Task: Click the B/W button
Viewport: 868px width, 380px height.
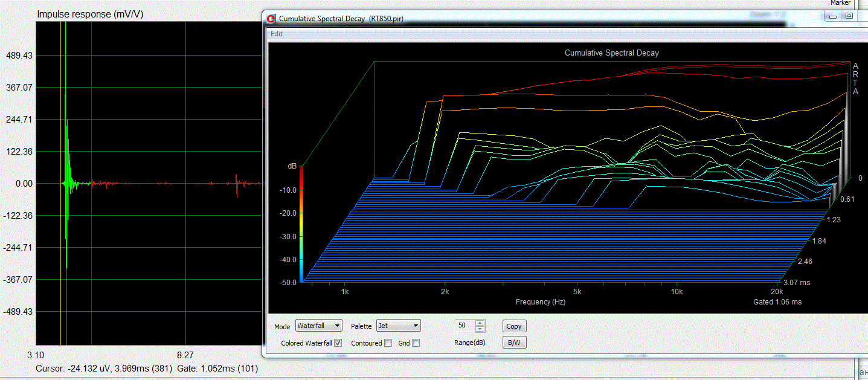Action: pos(514,343)
